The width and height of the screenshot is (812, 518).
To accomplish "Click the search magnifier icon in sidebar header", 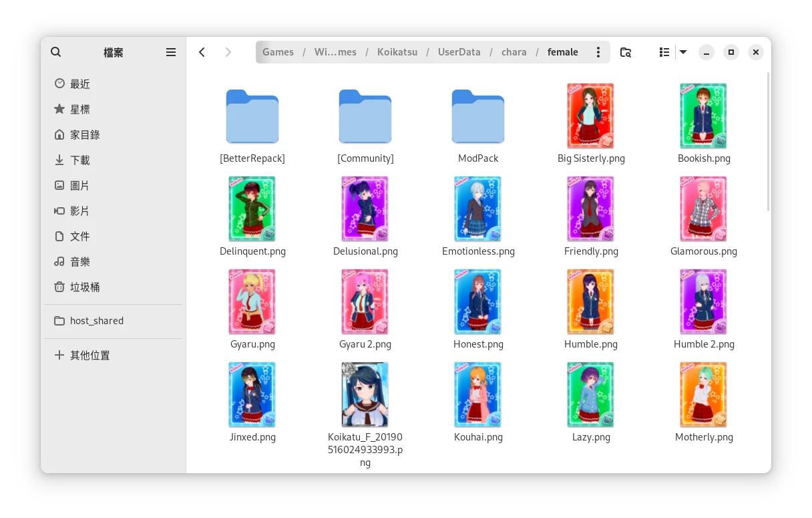I will [56, 52].
